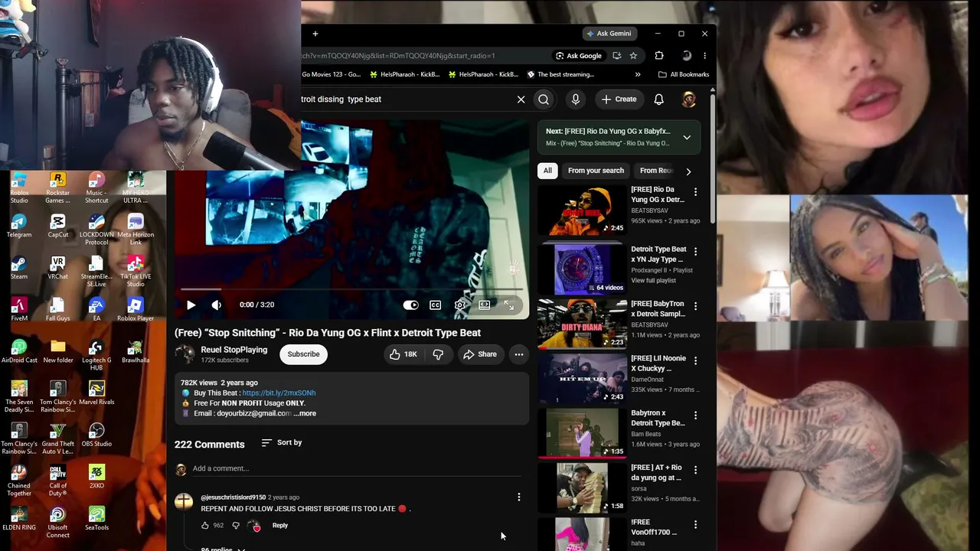The height and width of the screenshot is (551, 980).
Task: Select the Marvel Rivals desktop shortcut
Action: coord(96,393)
